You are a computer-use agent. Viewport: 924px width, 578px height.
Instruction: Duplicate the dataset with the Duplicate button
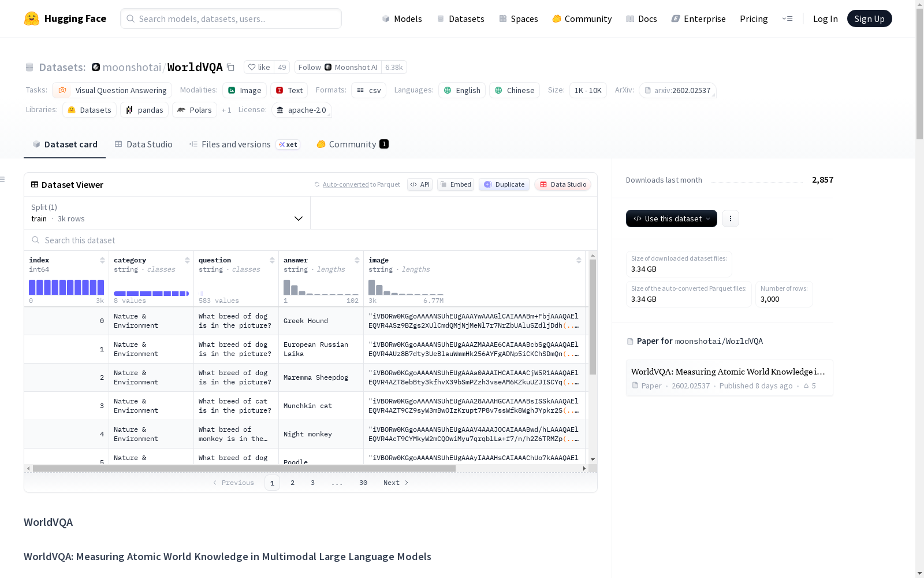504,184
